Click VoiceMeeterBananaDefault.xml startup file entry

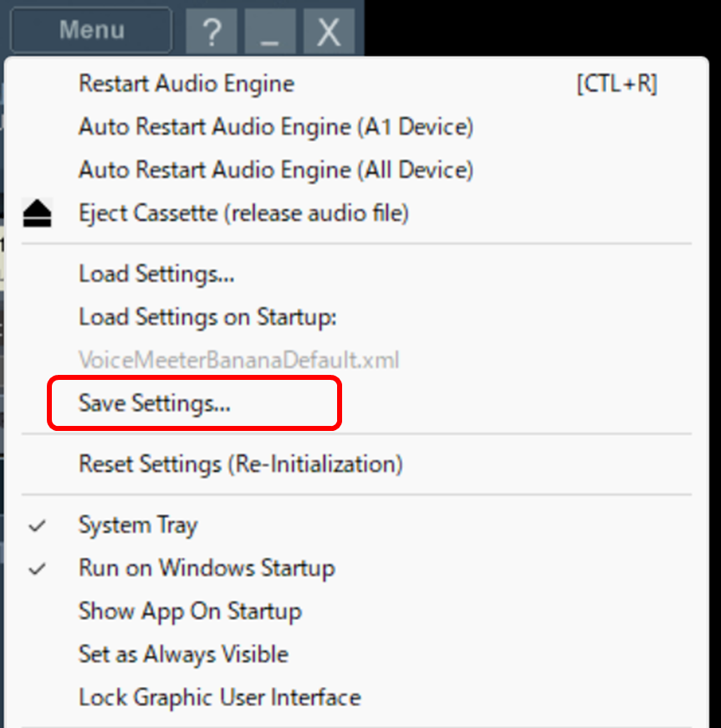click(238, 361)
